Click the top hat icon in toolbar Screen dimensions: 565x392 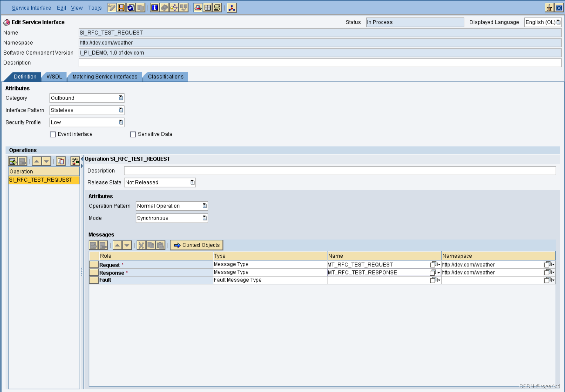pyautogui.click(x=198, y=8)
